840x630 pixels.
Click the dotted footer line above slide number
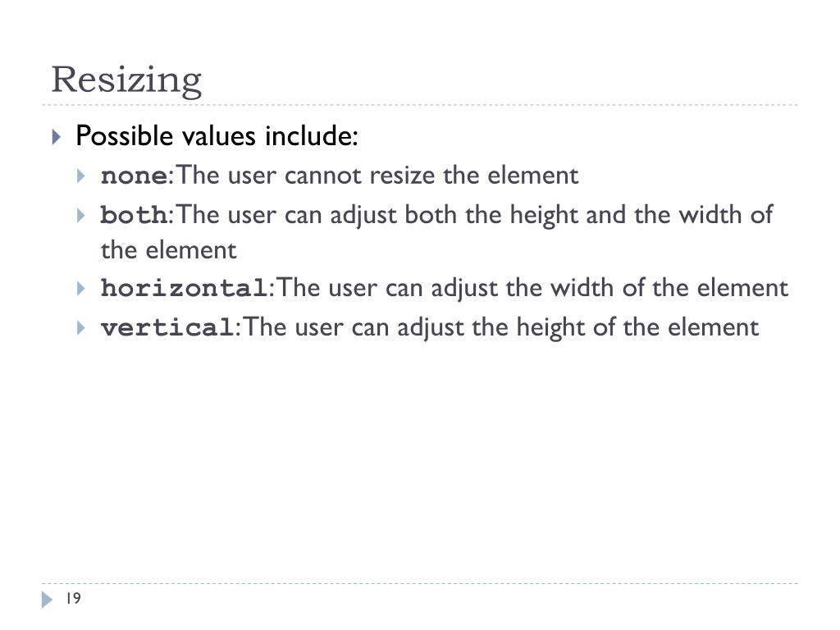point(420,583)
